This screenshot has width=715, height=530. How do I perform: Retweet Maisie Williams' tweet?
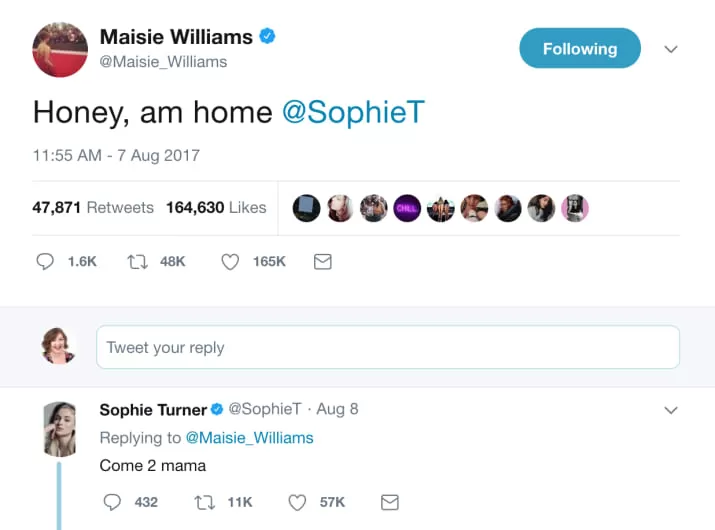[137, 262]
